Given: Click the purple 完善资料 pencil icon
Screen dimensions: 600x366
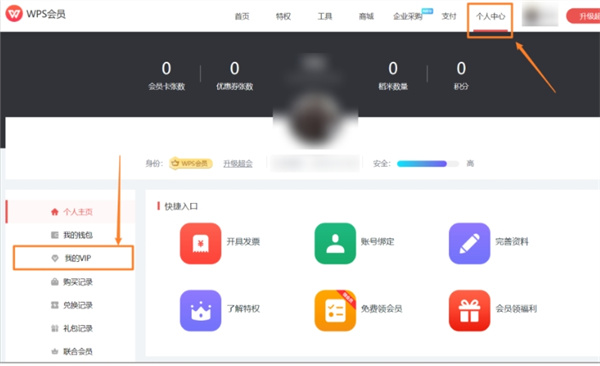Looking at the screenshot, I should pos(470,243).
